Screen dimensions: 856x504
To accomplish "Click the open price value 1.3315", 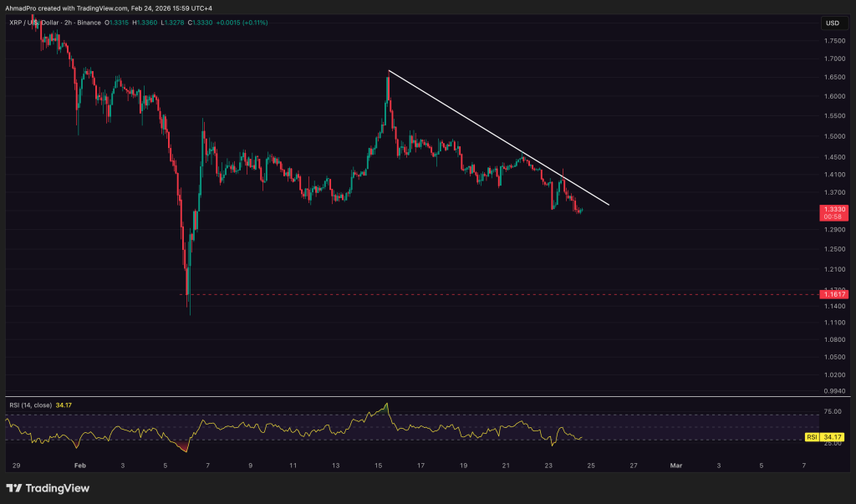I will pyautogui.click(x=118, y=23).
